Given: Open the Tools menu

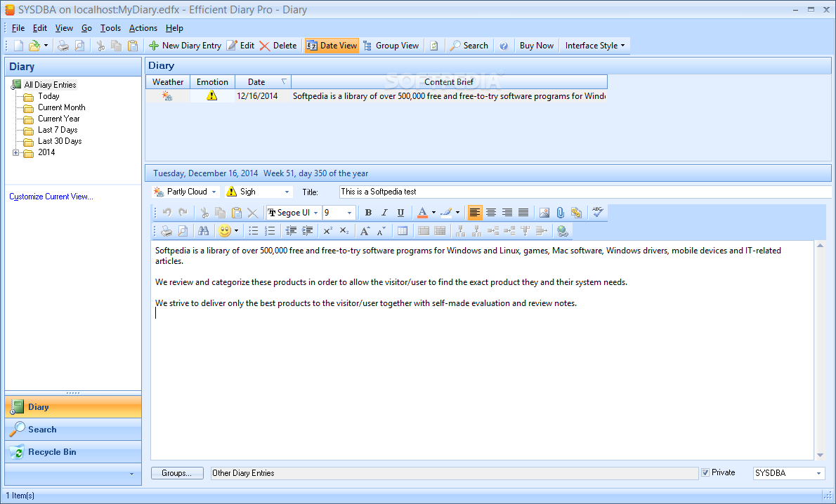Looking at the screenshot, I should (110, 28).
